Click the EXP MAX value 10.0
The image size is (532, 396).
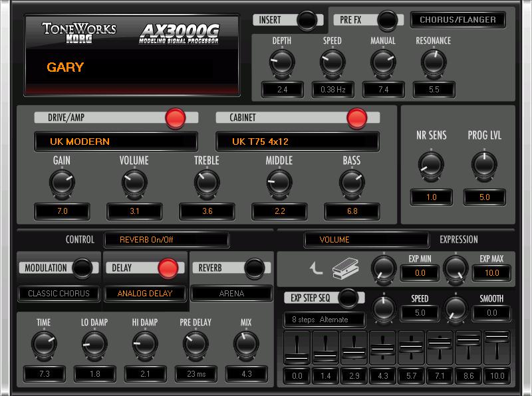pos(491,273)
